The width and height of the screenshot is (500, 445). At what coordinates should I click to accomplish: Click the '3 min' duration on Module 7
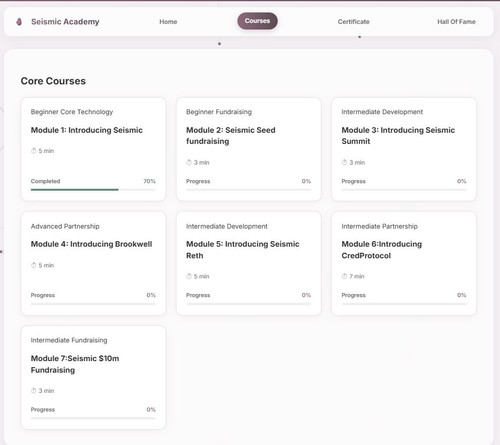pyautogui.click(x=46, y=391)
